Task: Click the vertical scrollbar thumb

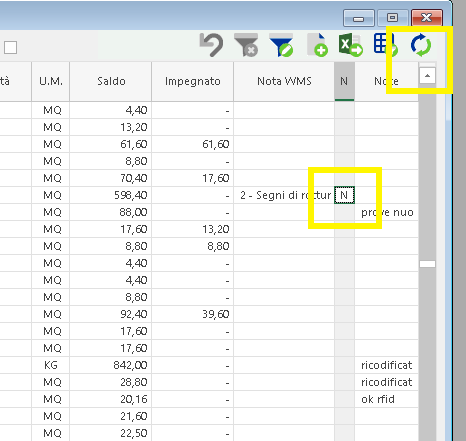Action: pyautogui.click(x=427, y=264)
